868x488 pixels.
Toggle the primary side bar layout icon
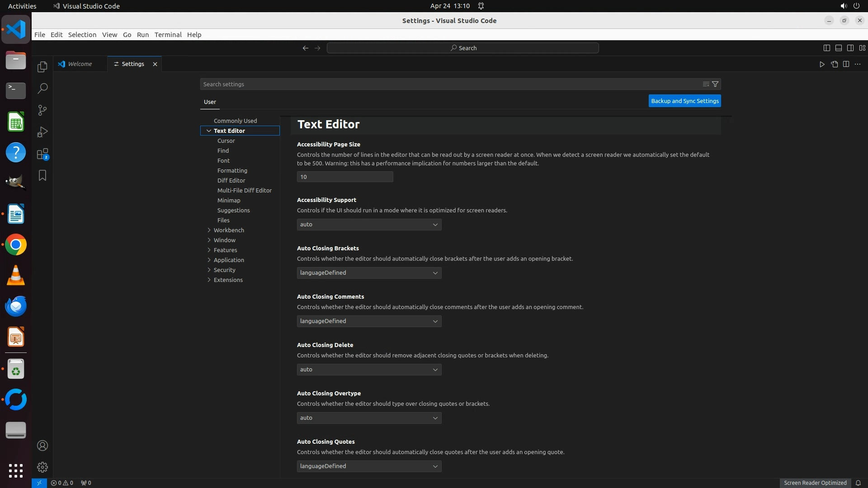(x=826, y=48)
